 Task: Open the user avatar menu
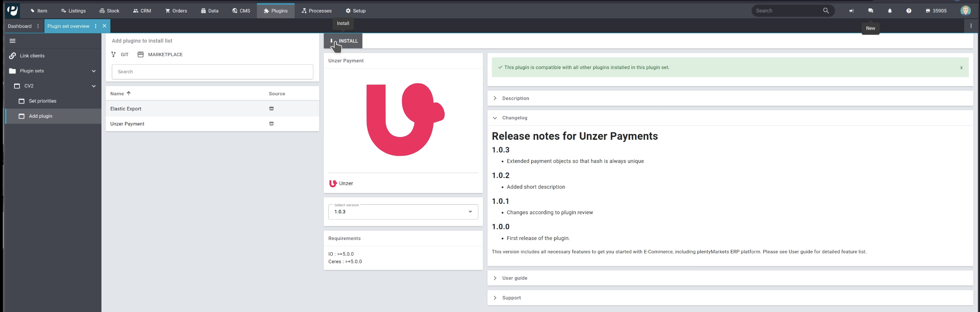(965, 10)
